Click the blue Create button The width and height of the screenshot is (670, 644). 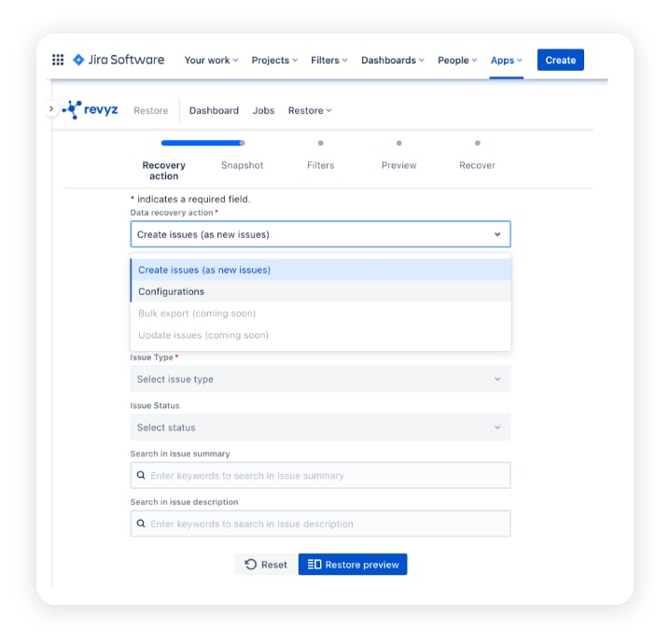tap(560, 60)
